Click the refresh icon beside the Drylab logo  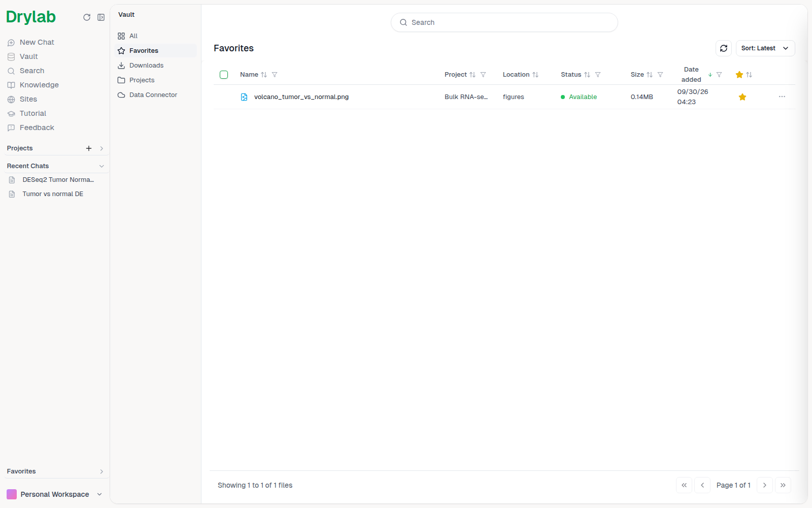[87, 17]
